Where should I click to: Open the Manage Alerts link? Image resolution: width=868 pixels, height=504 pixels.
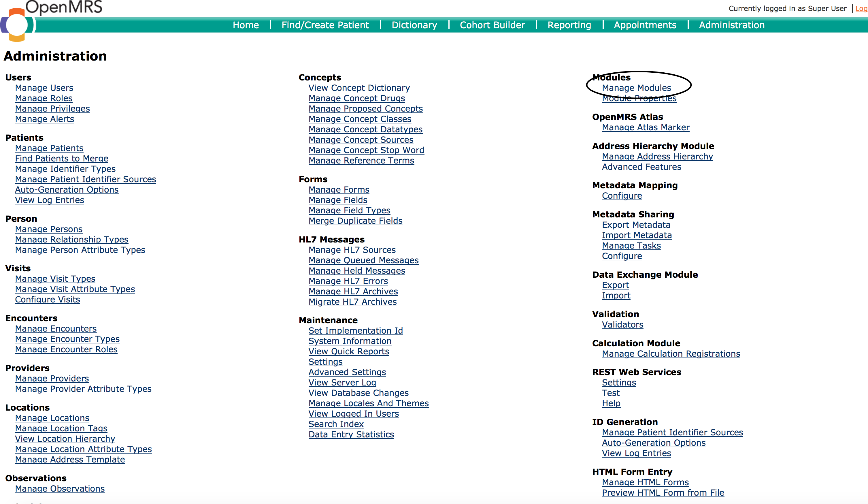tap(44, 119)
